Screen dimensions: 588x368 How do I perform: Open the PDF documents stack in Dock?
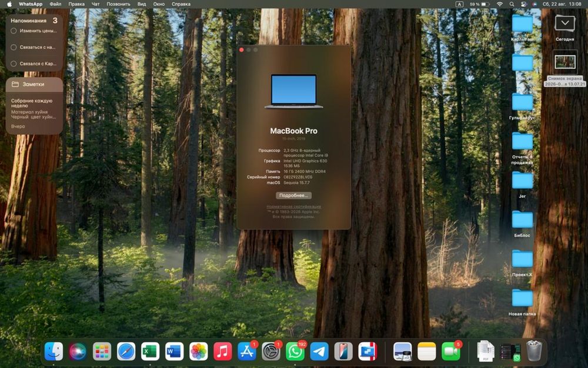coord(485,352)
